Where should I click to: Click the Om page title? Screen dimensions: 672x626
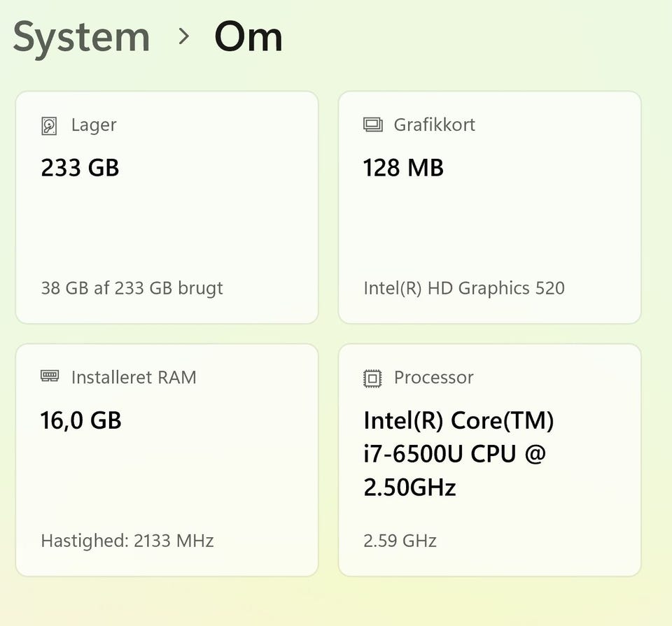(248, 36)
